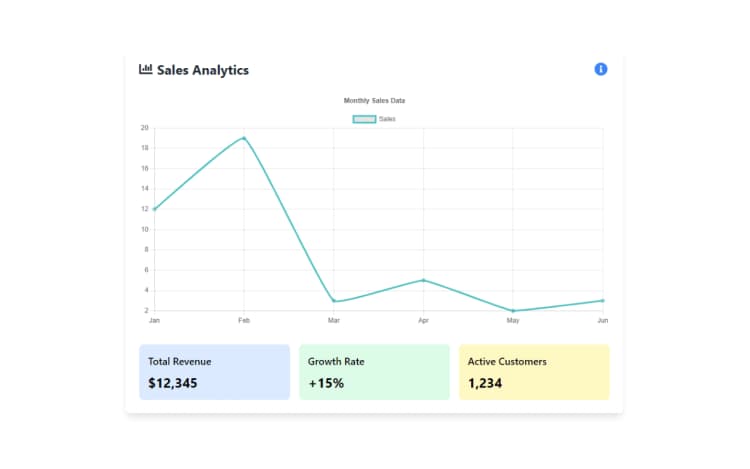Click the Monthly Sales Data chart title
The image size is (750, 469).
click(x=374, y=100)
